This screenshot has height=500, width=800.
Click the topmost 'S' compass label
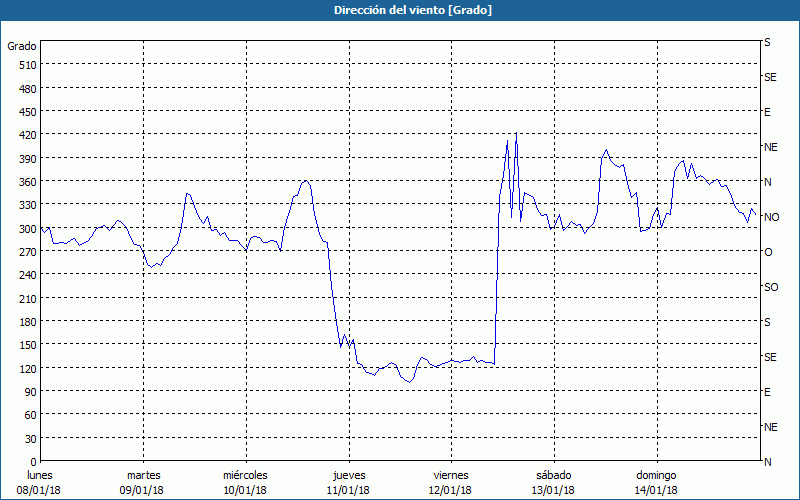click(x=768, y=43)
